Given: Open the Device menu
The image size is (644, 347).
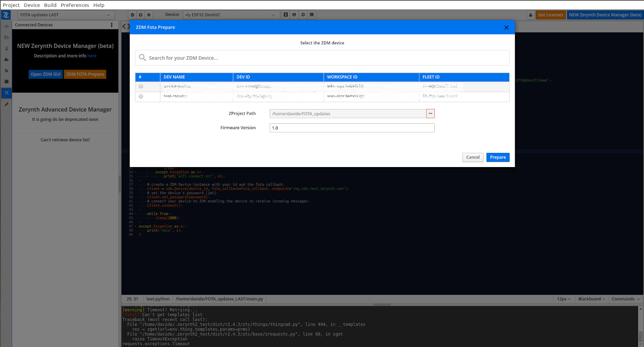Looking at the screenshot, I should coord(32,5).
